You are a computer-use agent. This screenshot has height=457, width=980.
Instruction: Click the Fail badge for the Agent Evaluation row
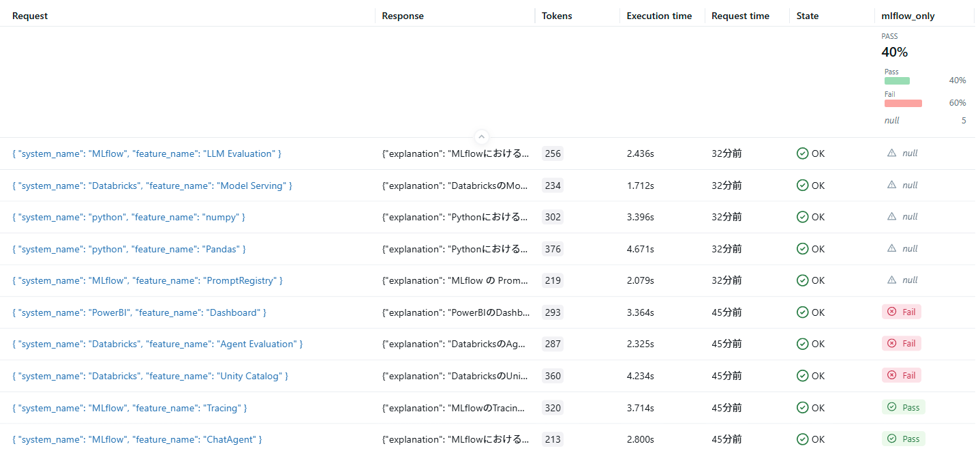(901, 343)
